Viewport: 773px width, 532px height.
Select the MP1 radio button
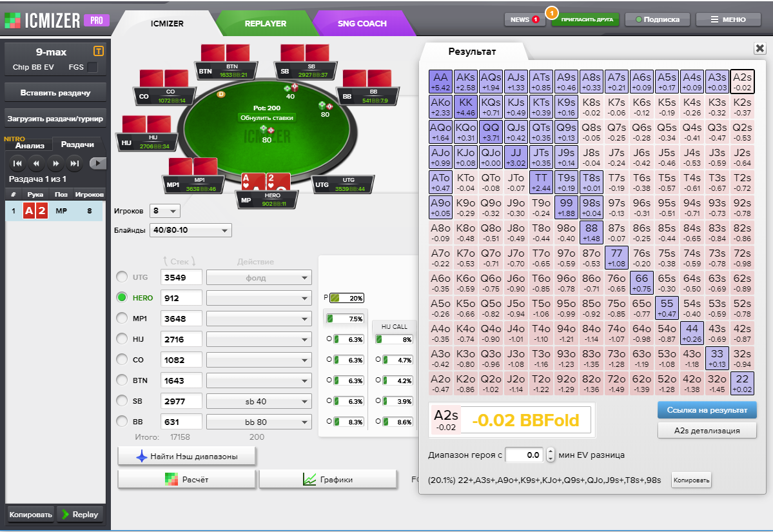point(122,318)
